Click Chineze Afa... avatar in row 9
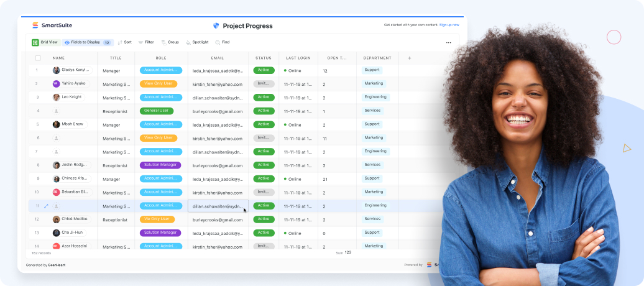This screenshot has width=644, height=286. pyautogui.click(x=57, y=179)
